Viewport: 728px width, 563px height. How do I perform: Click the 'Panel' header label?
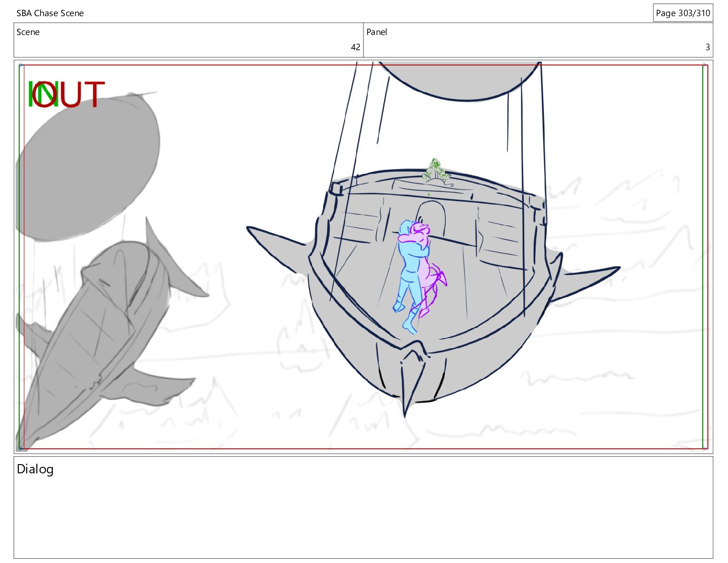click(376, 32)
